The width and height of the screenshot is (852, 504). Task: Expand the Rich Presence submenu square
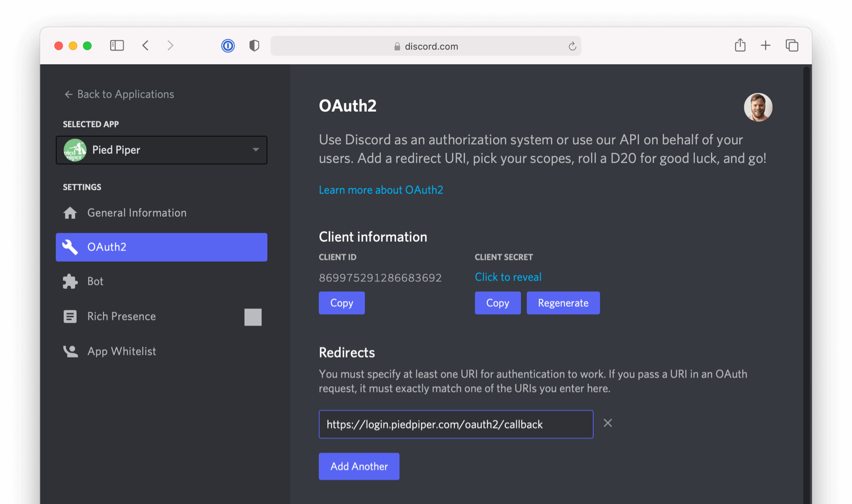pyautogui.click(x=253, y=317)
